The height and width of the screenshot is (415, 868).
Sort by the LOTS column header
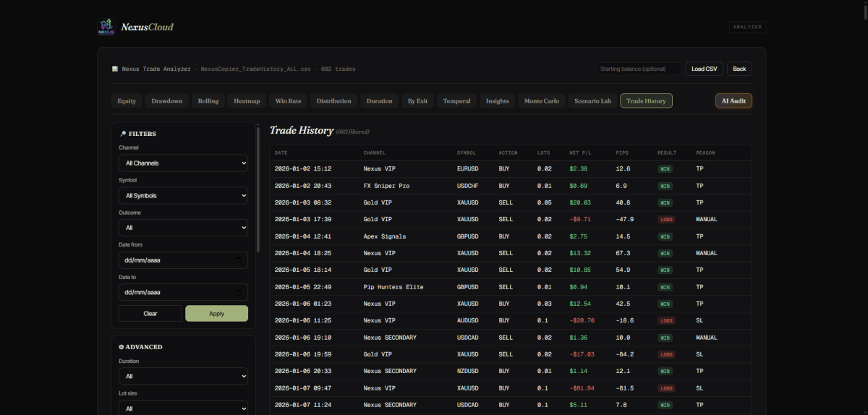click(544, 153)
